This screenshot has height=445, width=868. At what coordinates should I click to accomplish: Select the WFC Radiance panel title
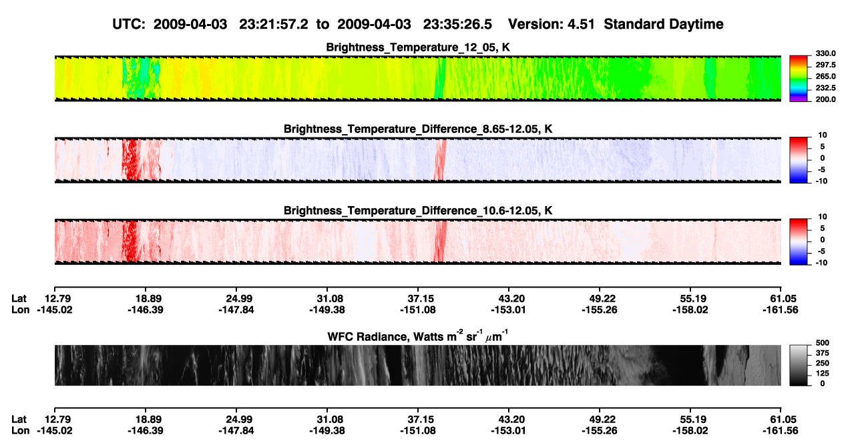coord(418,337)
